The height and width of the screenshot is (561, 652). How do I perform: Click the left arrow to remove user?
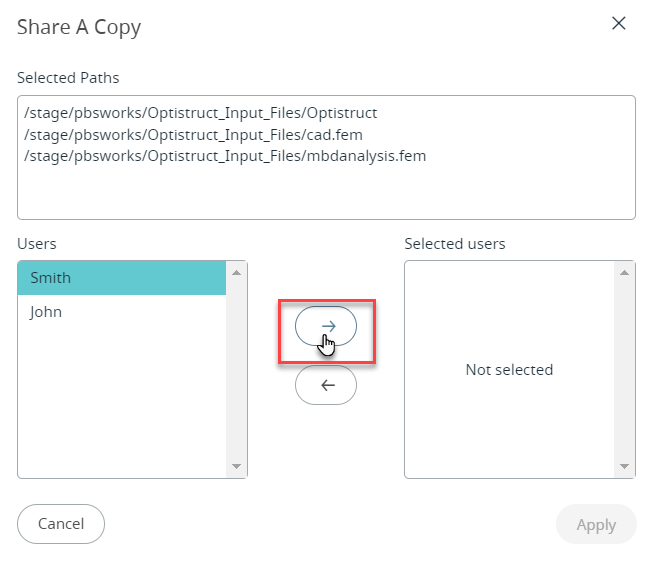[x=326, y=385]
